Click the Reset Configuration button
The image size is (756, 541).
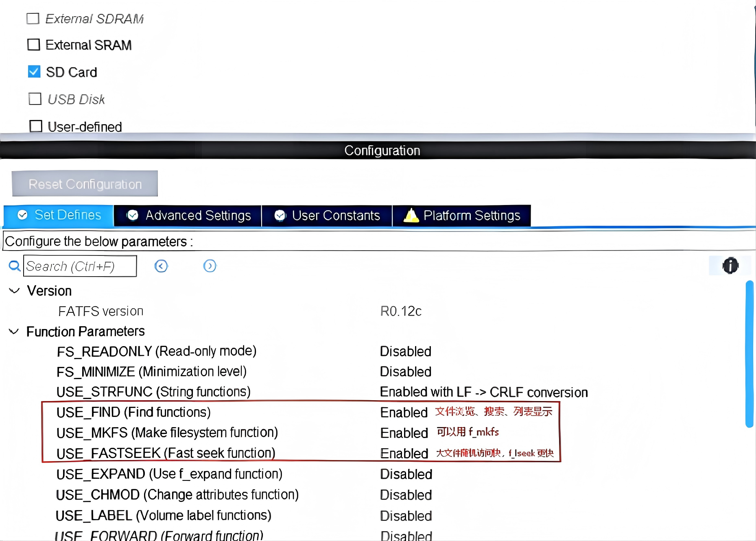85,184
